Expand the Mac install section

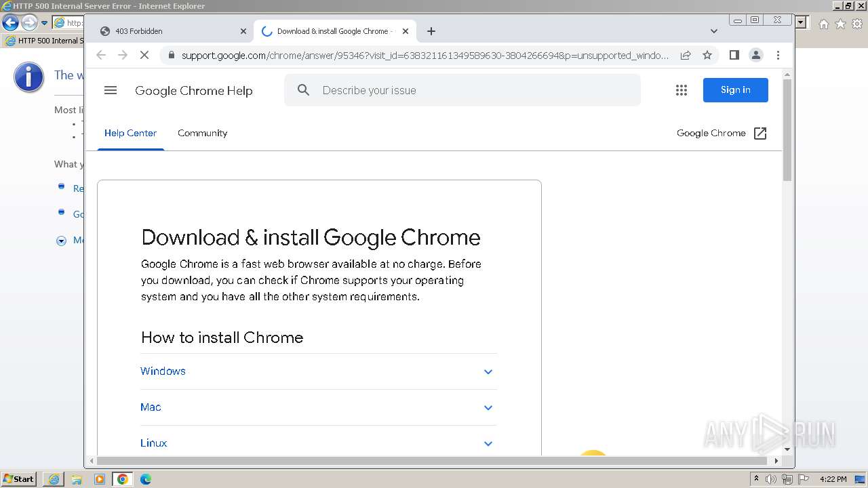tap(319, 407)
